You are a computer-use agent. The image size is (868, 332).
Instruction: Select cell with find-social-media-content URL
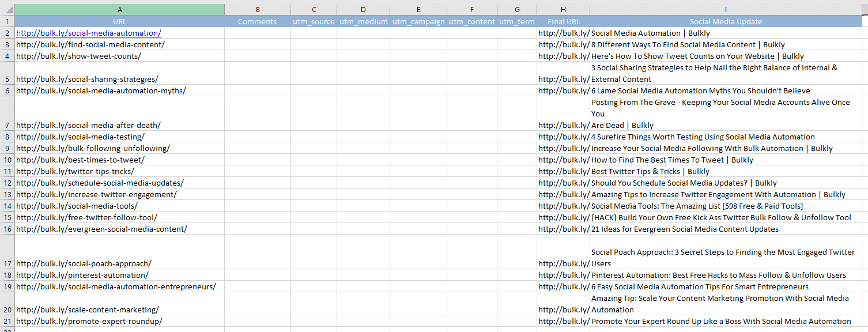click(120, 44)
